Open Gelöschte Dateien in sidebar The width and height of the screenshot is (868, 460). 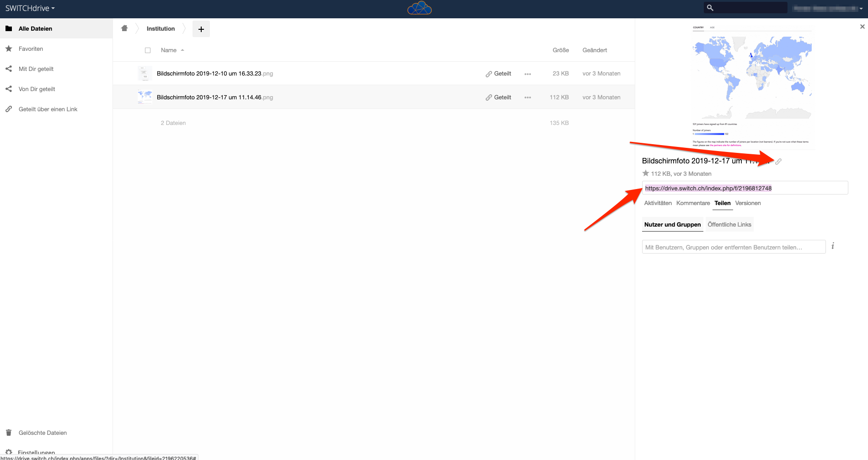click(x=43, y=433)
